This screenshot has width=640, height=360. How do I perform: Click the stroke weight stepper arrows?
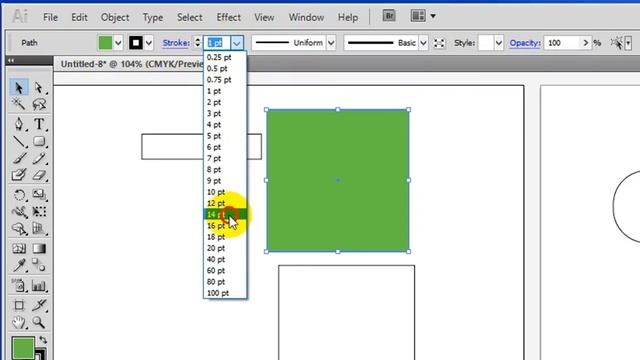point(198,42)
